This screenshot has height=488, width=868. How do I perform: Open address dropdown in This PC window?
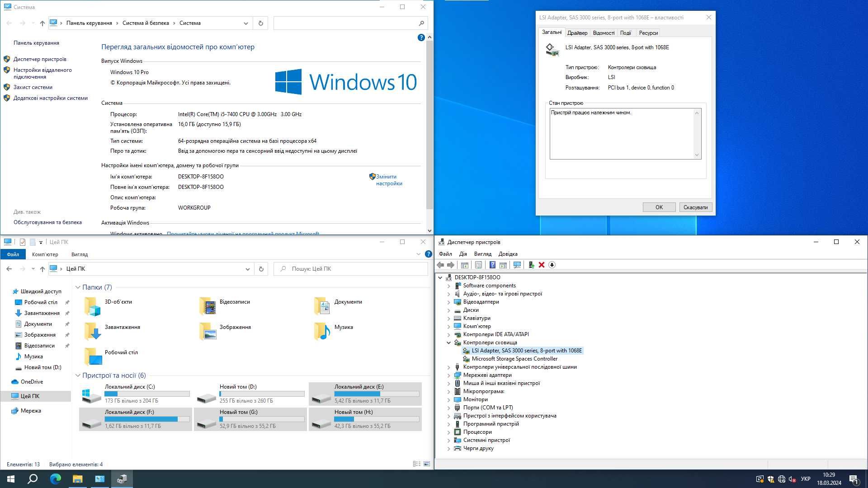tap(247, 269)
